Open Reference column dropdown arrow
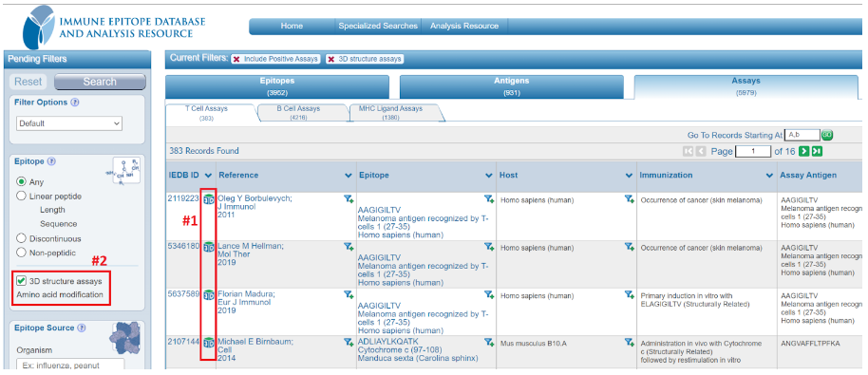Viewport: 868px width, 375px height. point(349,176)
